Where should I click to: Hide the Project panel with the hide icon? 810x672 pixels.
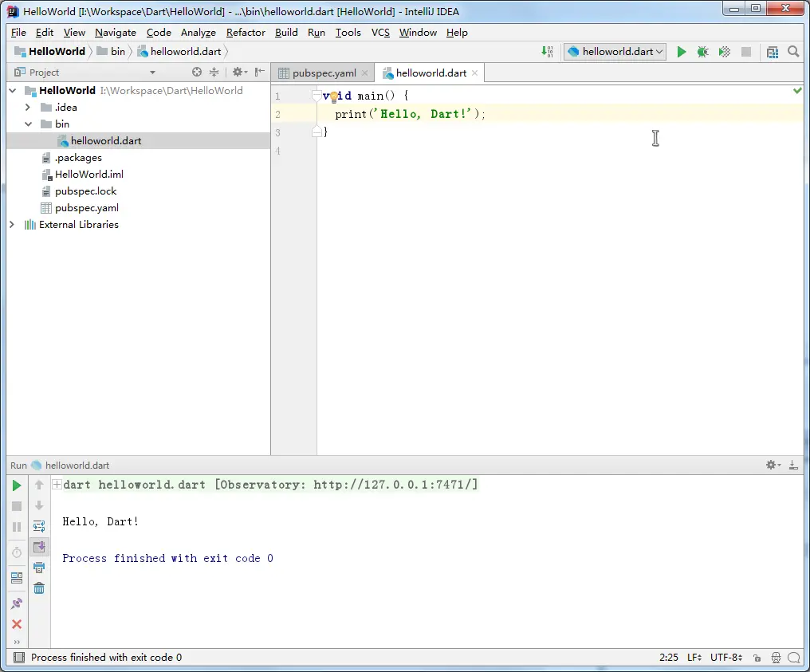coord(260,73)
